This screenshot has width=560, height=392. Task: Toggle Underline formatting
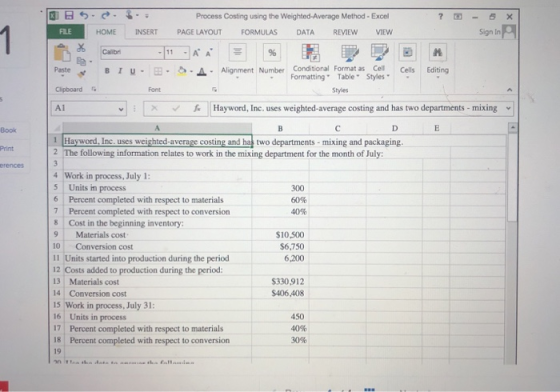pos(132,71)
